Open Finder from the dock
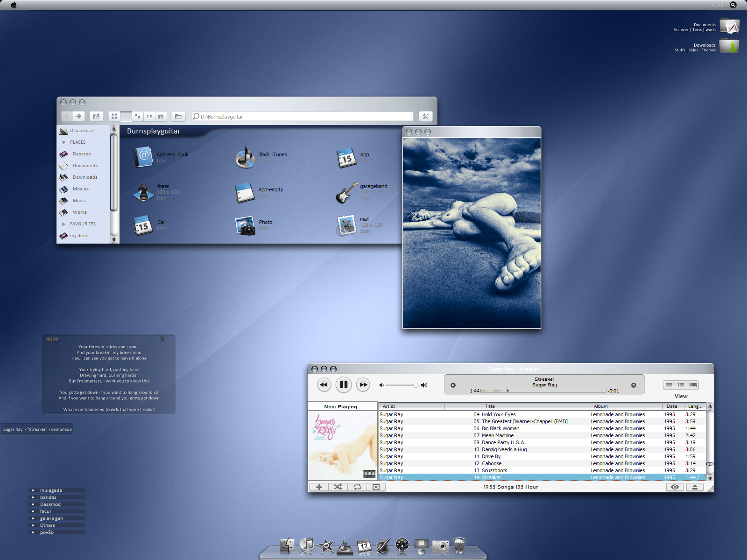 point(288,545)
